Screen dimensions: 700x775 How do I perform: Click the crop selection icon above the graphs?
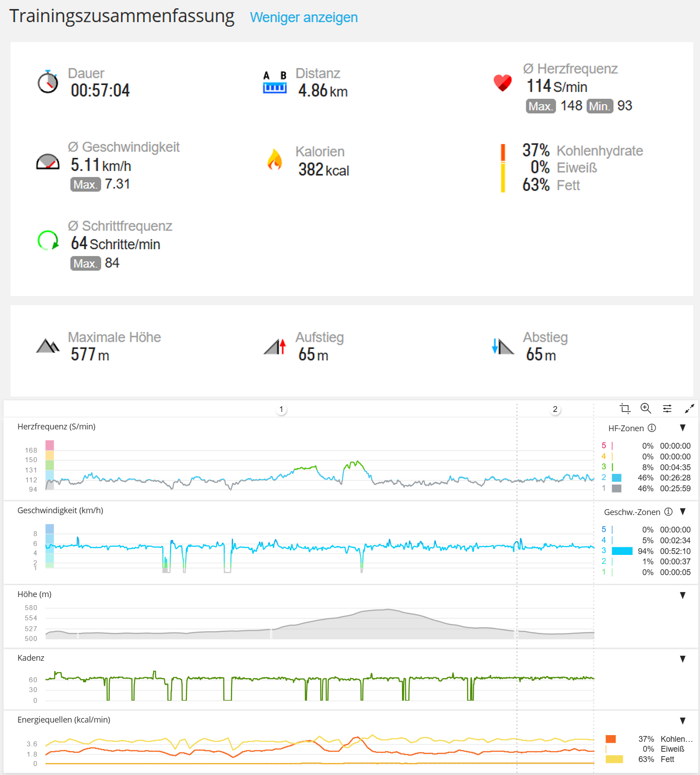pyautogui.click(x=625, y=408)
